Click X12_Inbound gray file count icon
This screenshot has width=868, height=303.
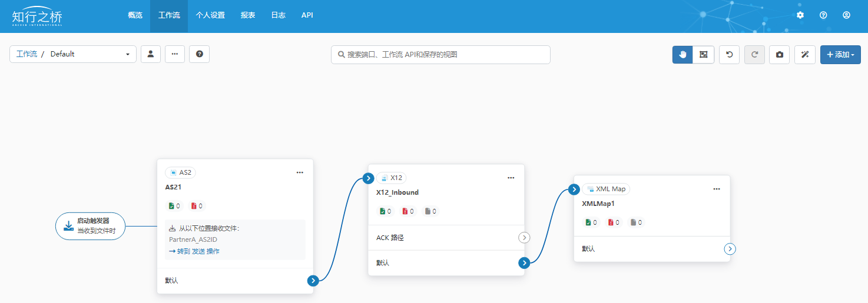tap(428, 211)
